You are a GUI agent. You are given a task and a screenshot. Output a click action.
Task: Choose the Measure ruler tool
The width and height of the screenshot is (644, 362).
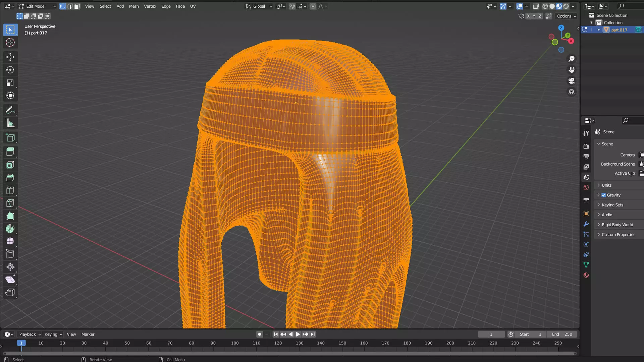pyautogui.click(x=10, y=123)
